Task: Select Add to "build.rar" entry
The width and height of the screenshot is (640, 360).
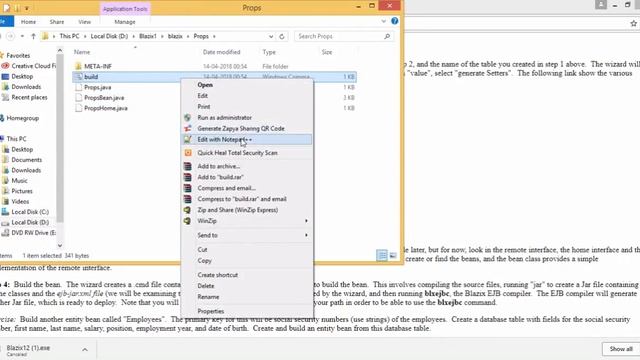Action: click(x=220, y=177)
